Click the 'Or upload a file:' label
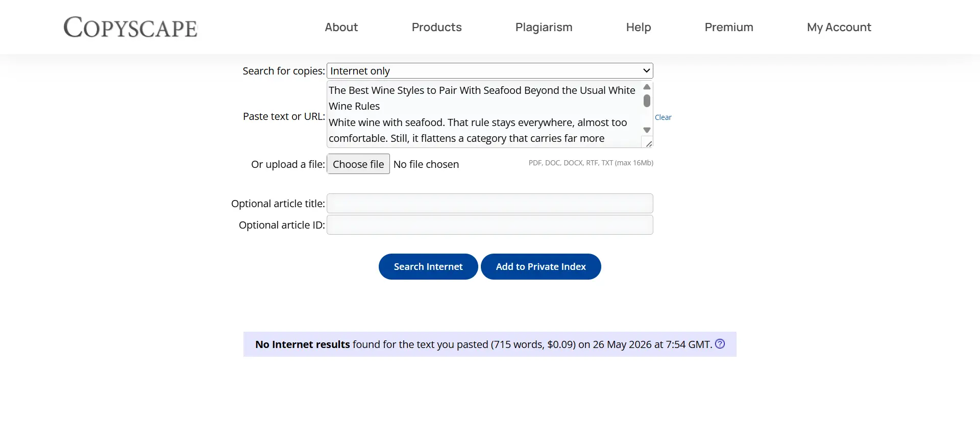The height and width of the screenshot is (422, 980). coord(288,164)
